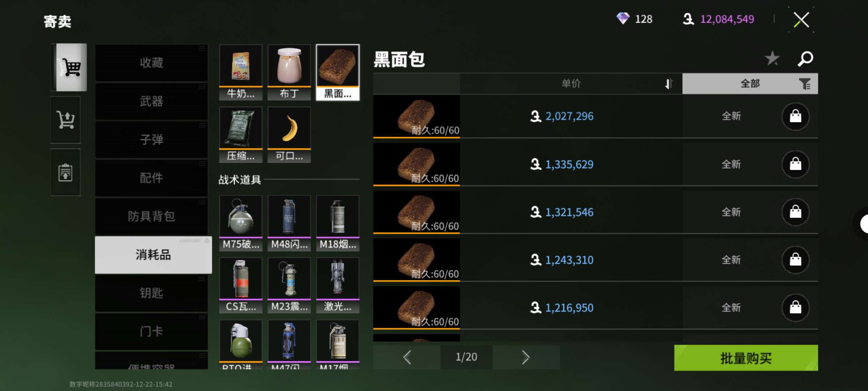Select the 钥匙 category tab
The height and width of the screenshot is (391, 868).
pos(151,293)
